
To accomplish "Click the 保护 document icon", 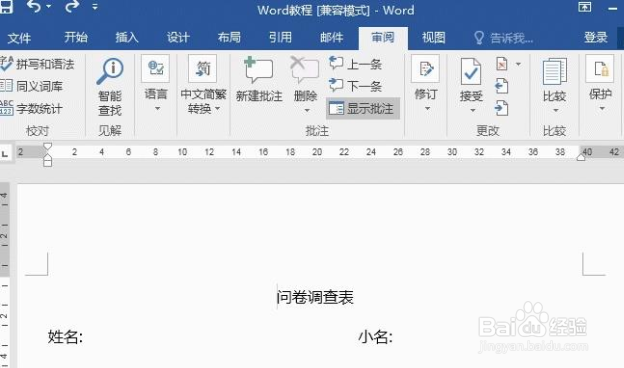I will (x=600, y=68).
